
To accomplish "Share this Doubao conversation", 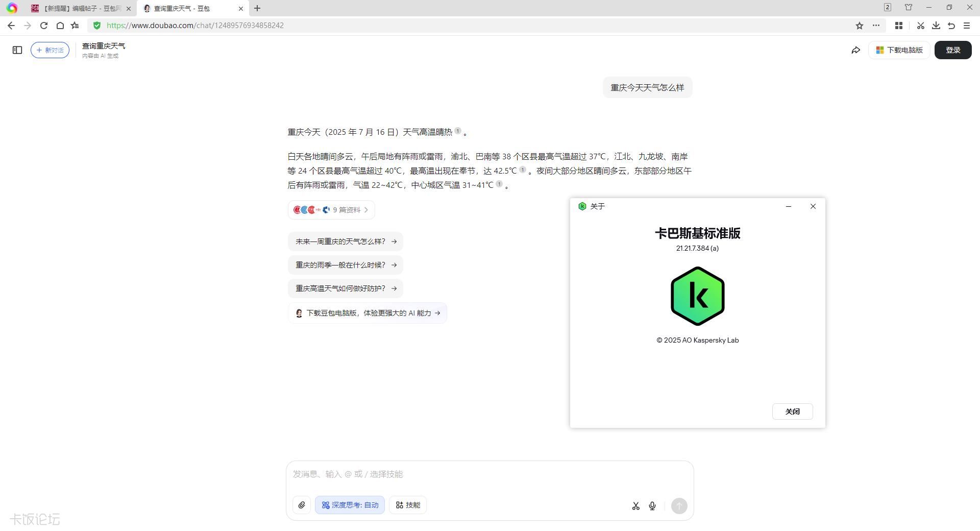I will (x=856, y=50).
